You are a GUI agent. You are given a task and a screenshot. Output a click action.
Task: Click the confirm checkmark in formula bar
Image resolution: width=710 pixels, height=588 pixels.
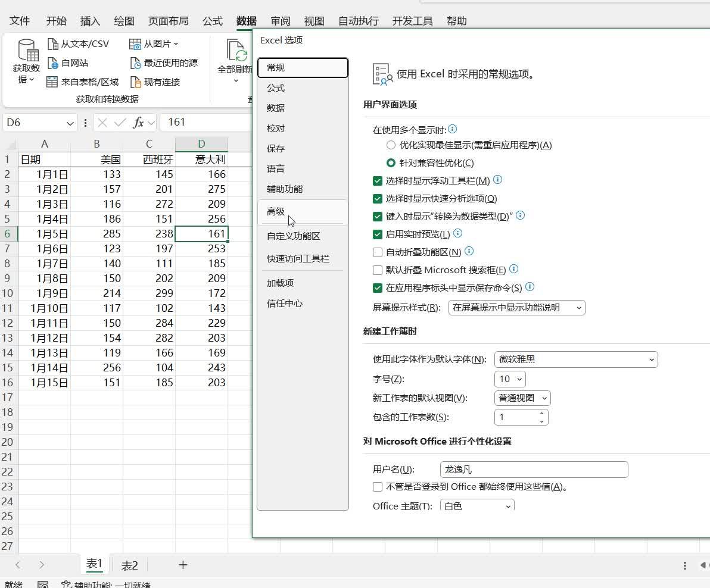[120, 123]
